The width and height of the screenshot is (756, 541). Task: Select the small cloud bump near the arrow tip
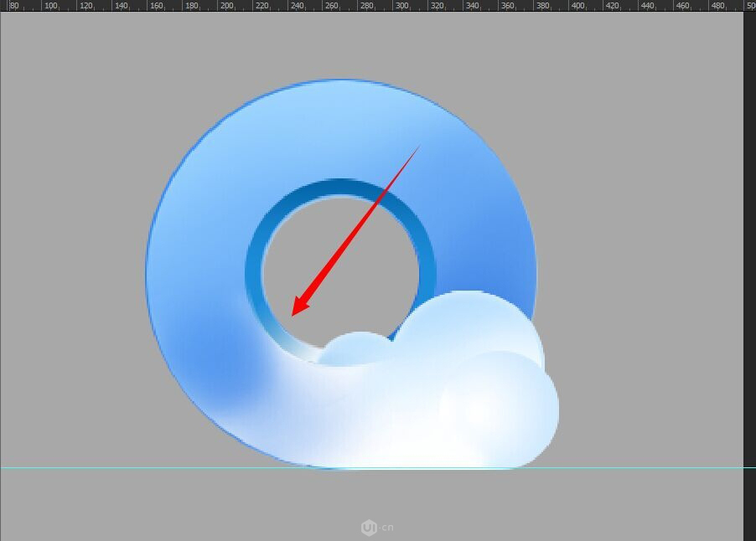click(x=355, y=348)
